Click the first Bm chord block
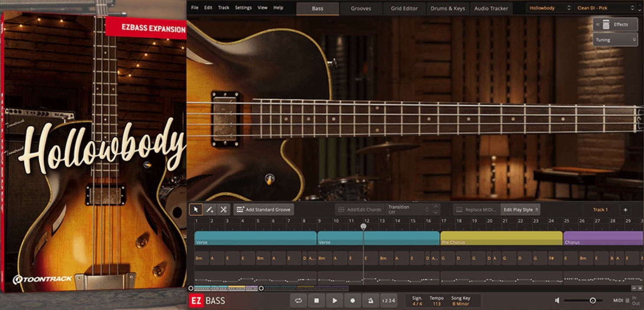 click(x=201, y=258)
